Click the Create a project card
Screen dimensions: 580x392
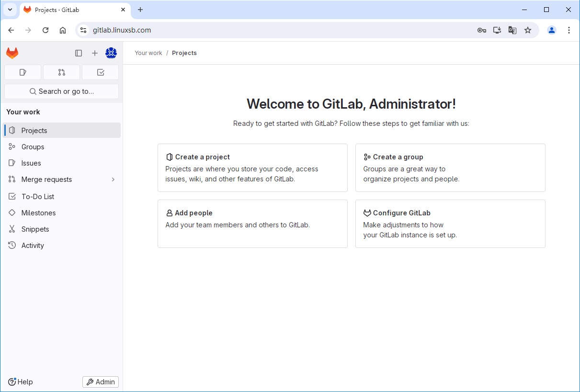tap(252, 168)
